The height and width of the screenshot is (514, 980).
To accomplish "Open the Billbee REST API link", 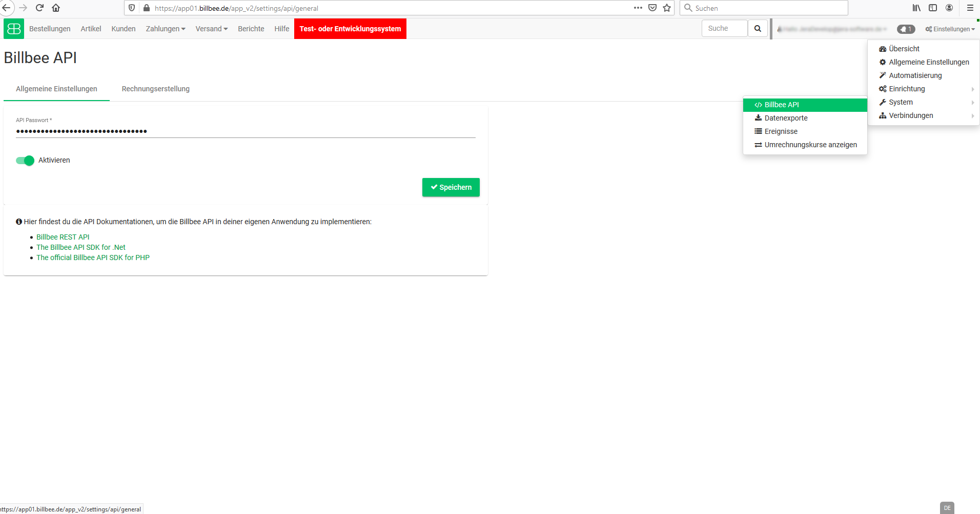I will [63, 237].
